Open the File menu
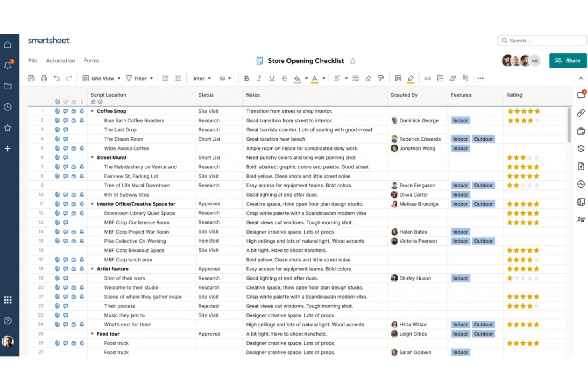 [33, 61]
